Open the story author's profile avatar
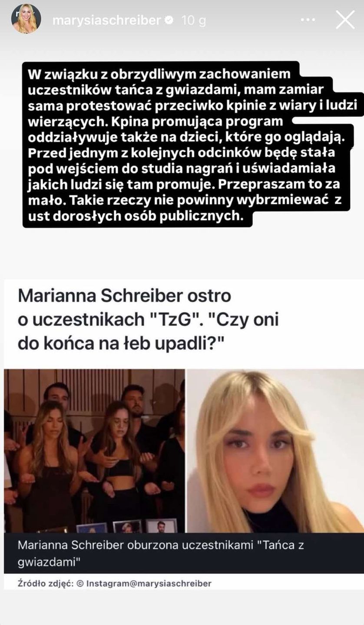The image size is (364, 625). click(26, 19)
